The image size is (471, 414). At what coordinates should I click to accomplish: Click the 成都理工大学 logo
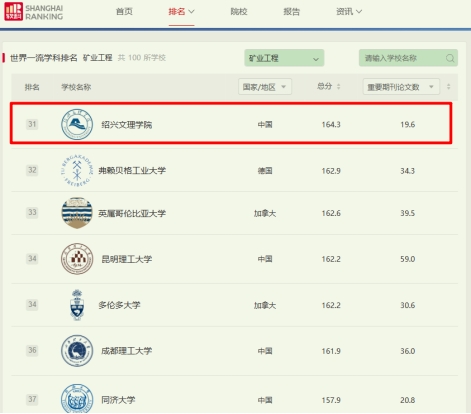[x=77, y=351]
